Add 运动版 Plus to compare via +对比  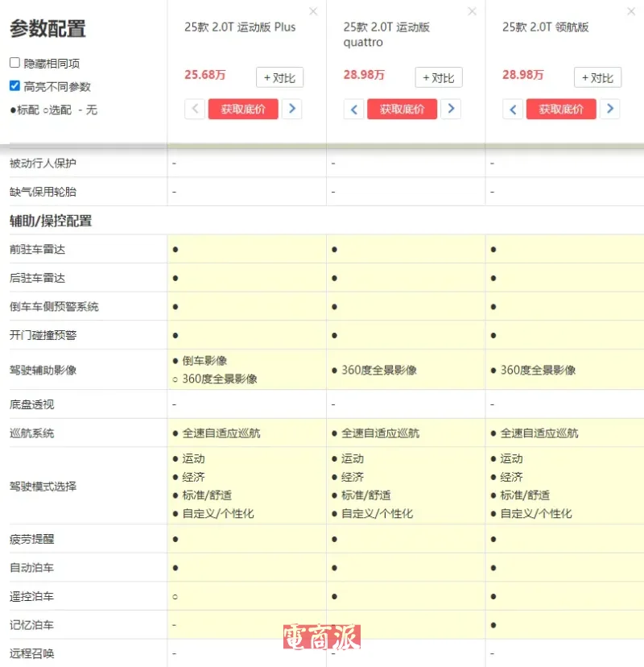click(279, 77)
